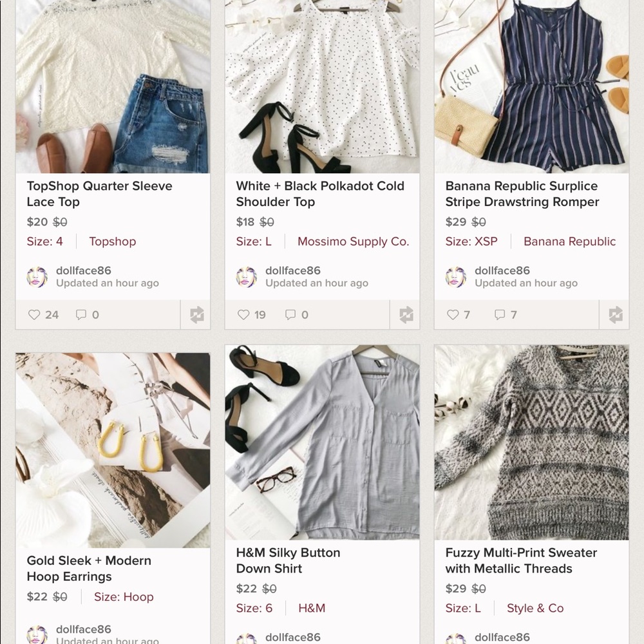Open the striped romper product photo
Image resolution: width=644 pixels, height=644 pixels.
[531, 86]
